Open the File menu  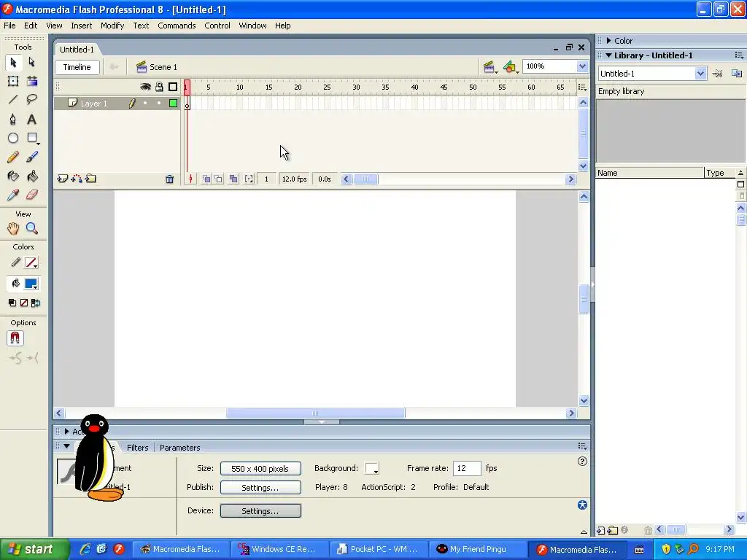(x=9, y=26)
